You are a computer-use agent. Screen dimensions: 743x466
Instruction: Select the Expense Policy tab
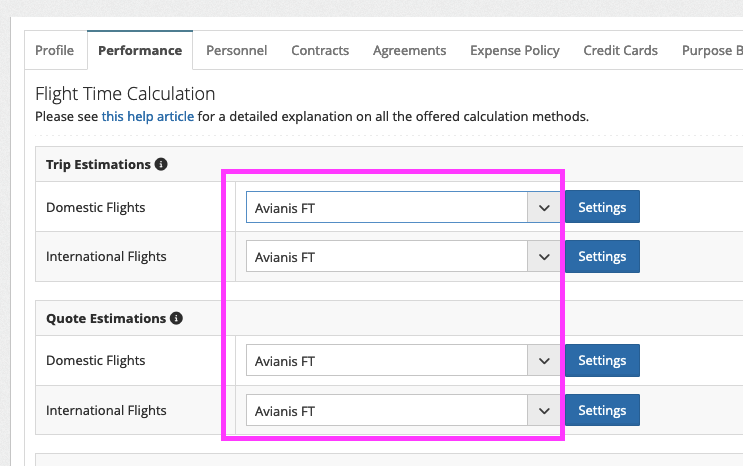(x=515, y=50)
